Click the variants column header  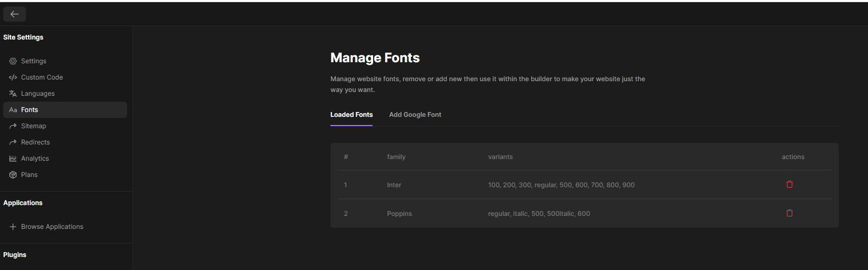500,157
